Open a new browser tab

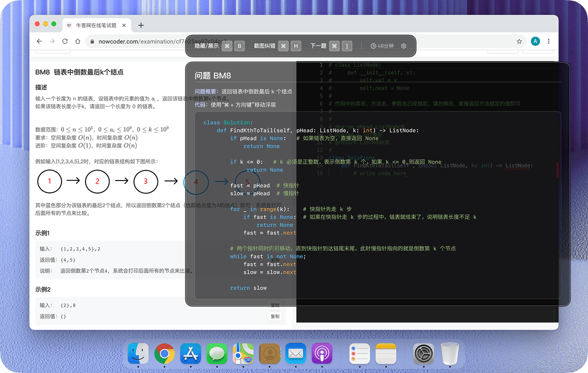[x=141, y=25]
